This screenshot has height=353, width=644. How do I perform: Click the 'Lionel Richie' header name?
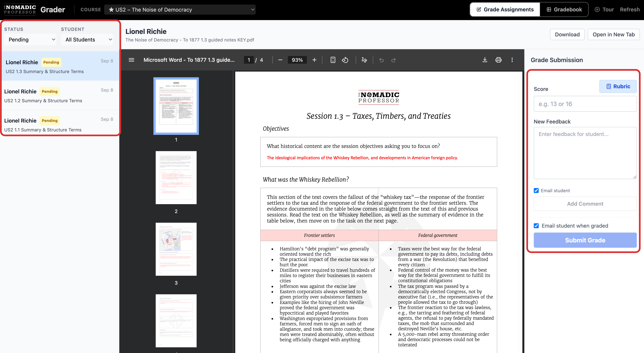click(x=146, y=31)
